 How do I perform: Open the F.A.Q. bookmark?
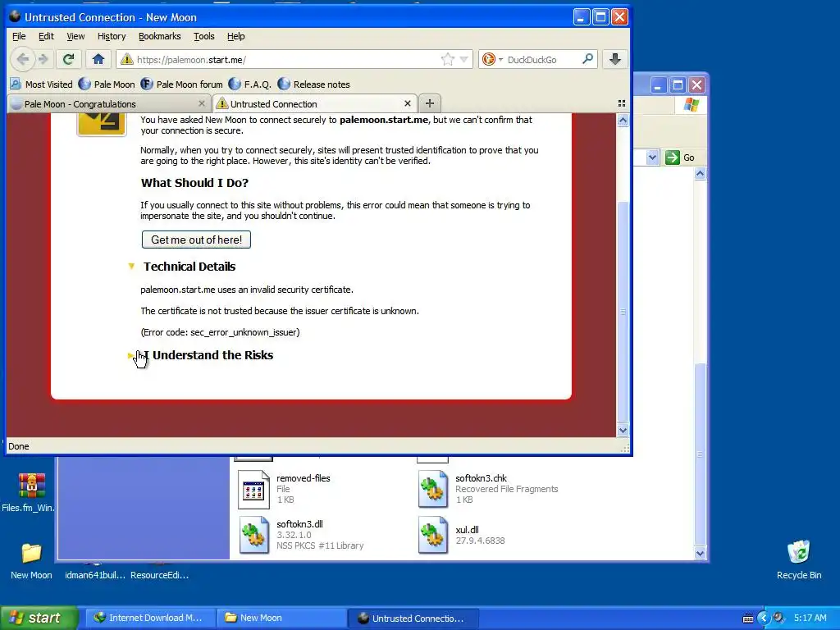(249, 84)
